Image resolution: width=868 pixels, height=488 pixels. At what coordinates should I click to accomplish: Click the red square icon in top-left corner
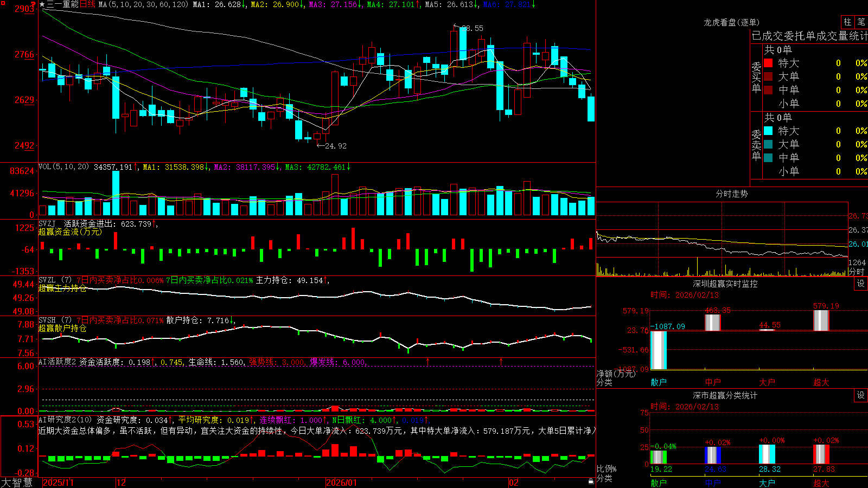click(x=3, y=3)
